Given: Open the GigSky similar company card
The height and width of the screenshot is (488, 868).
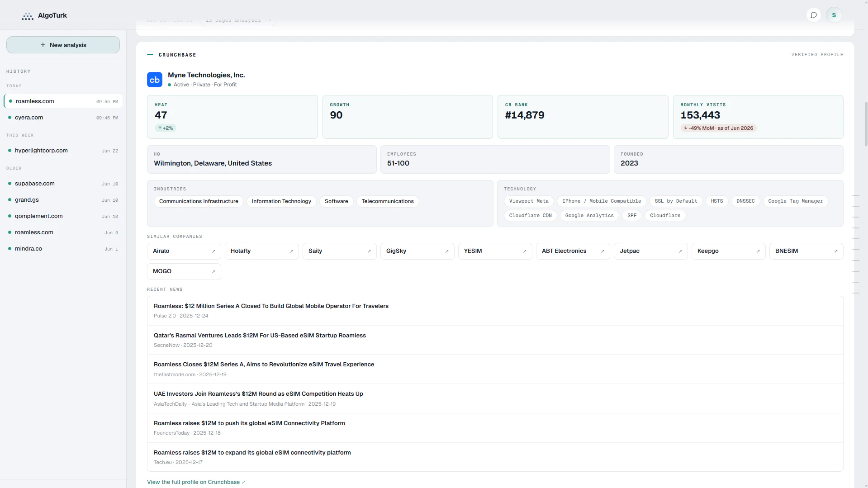Looking at the screenshot, I should point(417,251).
